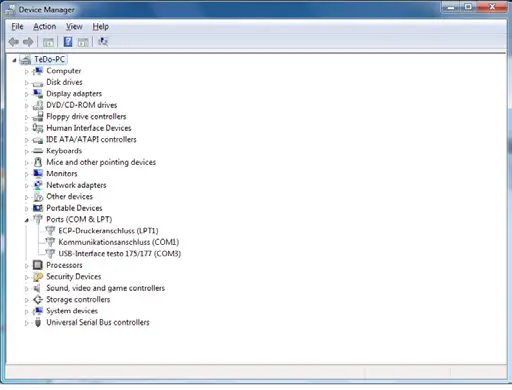The width and height of the screenshot is (512, 390).
Task: Select ECP-Druckeranschluss (LPT1) entry
Action: 108,231
